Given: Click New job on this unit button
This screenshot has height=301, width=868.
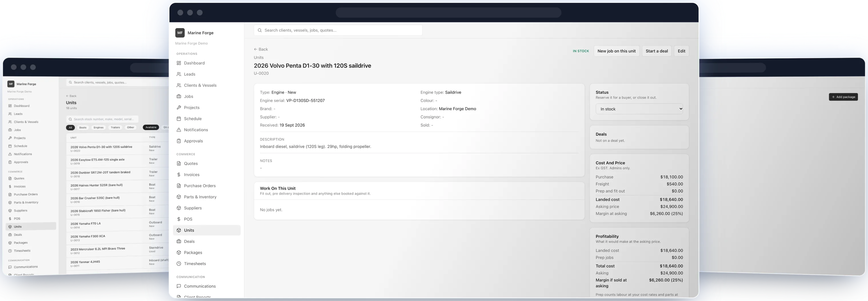Looking at the screenshot, I should (x=617, y=51).
